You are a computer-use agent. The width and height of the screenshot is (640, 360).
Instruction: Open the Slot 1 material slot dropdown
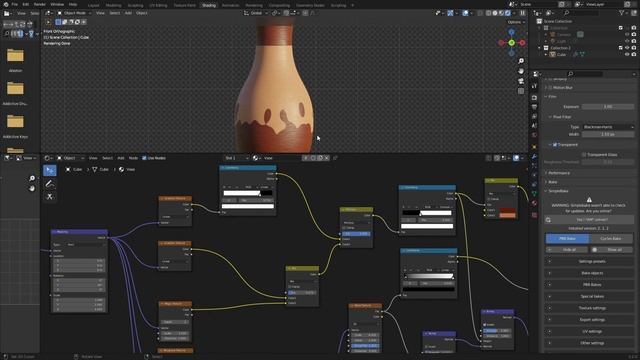(x=236, y=158)
